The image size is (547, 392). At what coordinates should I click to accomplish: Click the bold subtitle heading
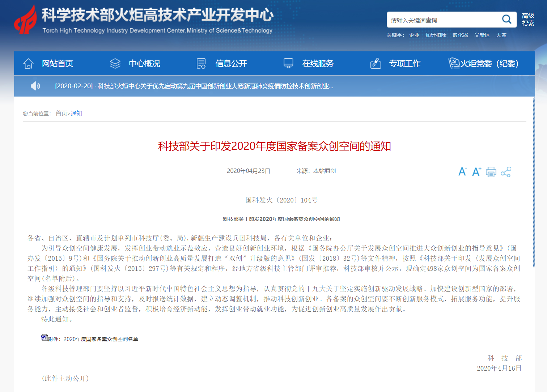coord(281,219)
